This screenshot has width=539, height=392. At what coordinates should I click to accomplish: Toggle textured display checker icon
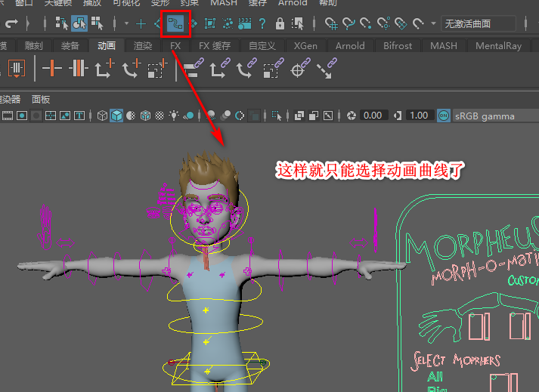[160, 116]
